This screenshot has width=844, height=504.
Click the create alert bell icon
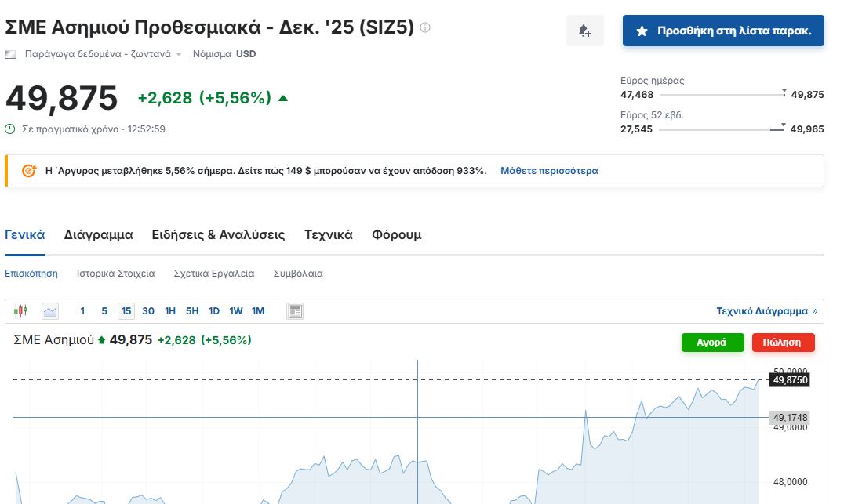[x=584, y=31]
